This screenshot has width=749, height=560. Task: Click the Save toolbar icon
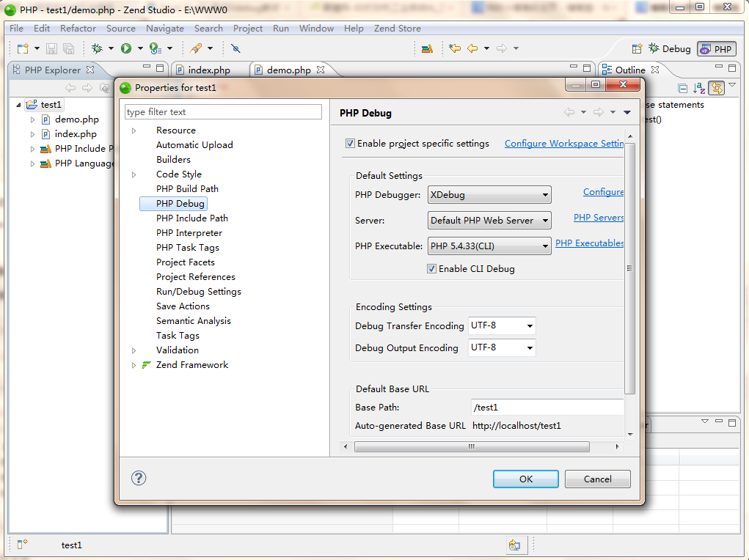point(51,48)
